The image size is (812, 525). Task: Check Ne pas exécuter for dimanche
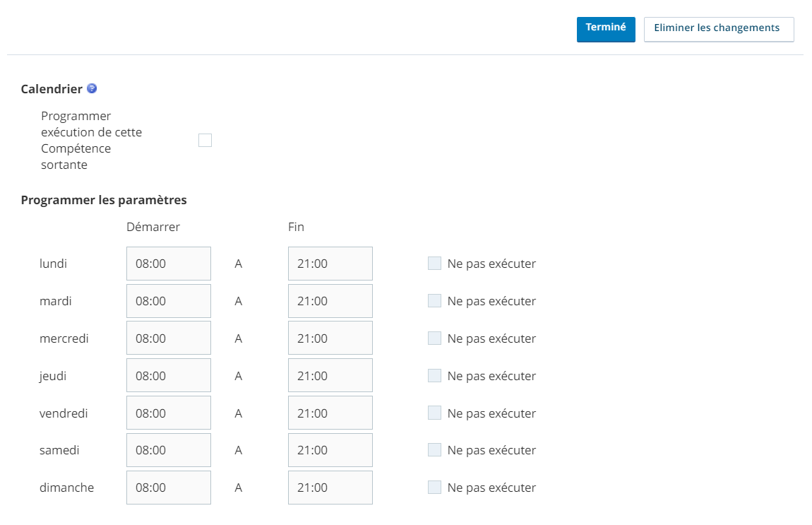(x=434, y=487)
